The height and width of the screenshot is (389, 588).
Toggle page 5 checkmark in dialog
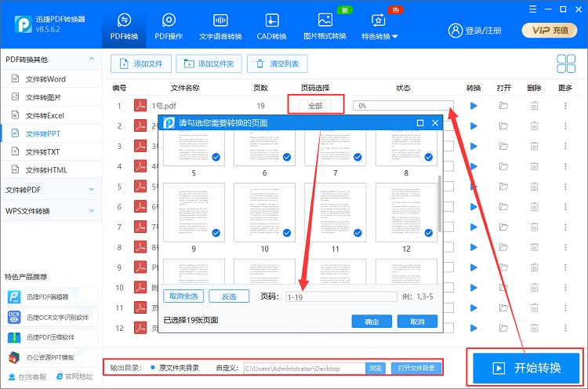[216, 157]
